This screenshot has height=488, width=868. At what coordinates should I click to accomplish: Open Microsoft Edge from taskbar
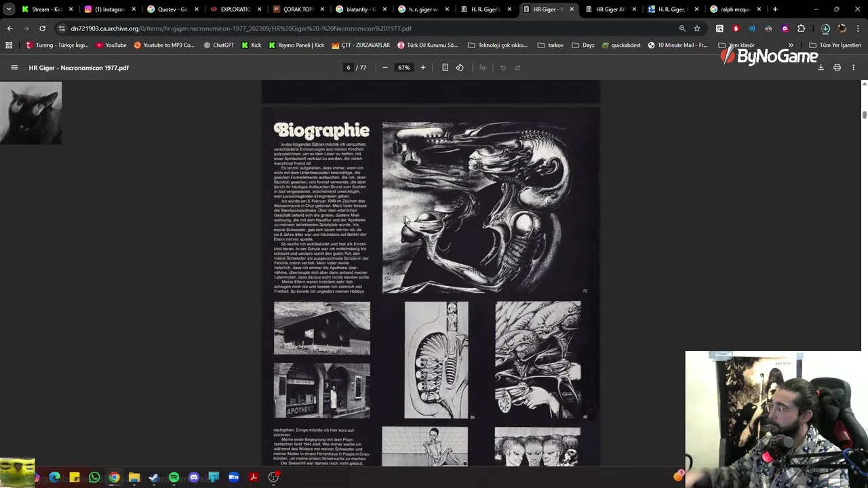click(54, 477)
